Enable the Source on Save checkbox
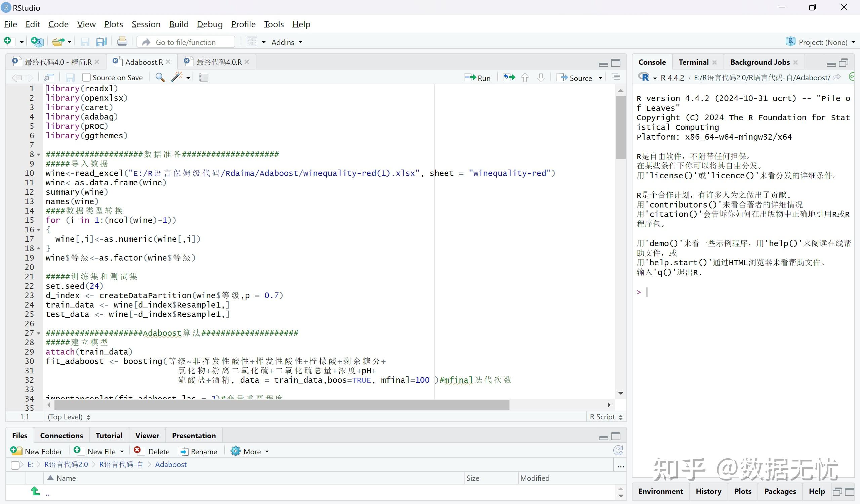Viewport: 860px width, 504px height. [87, 78]
